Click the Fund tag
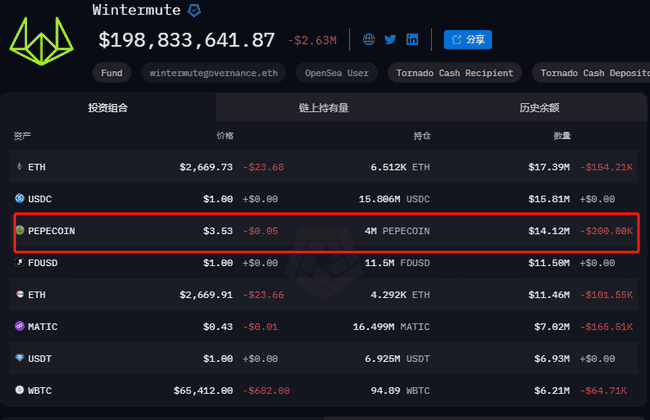650x420 pixels. 112,73
